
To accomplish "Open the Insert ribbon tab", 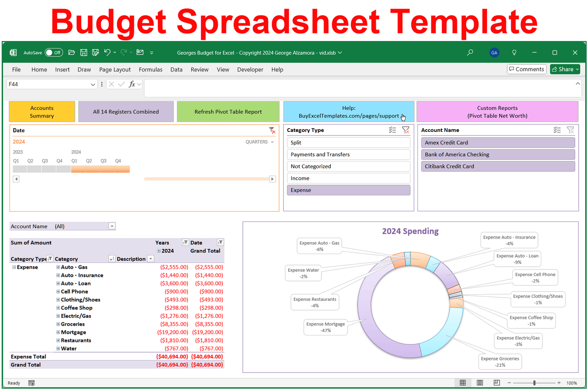I will tap(62, 70).
